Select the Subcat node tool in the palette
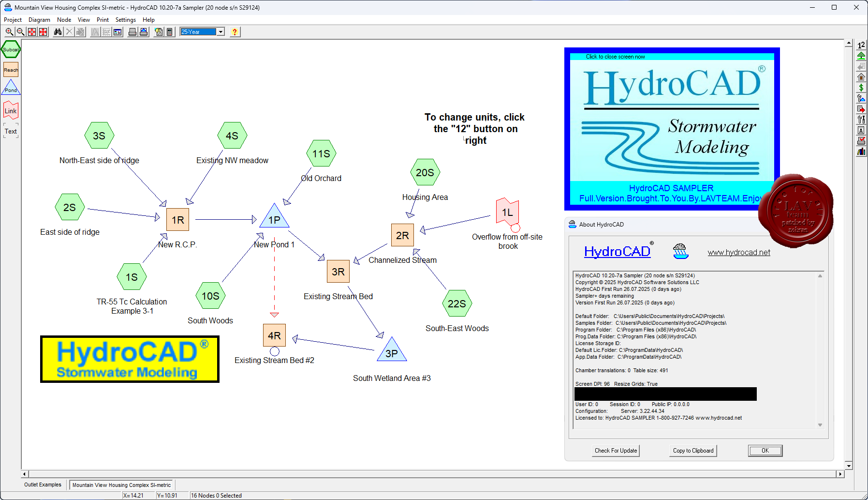This screenshot has height=500, width=868. (x=11, y=49)
